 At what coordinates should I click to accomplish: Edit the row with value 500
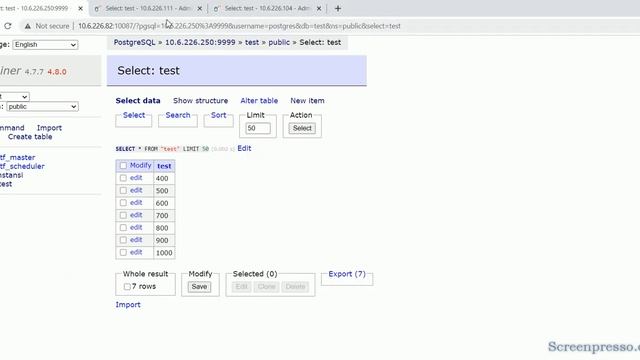click(136, 190)
